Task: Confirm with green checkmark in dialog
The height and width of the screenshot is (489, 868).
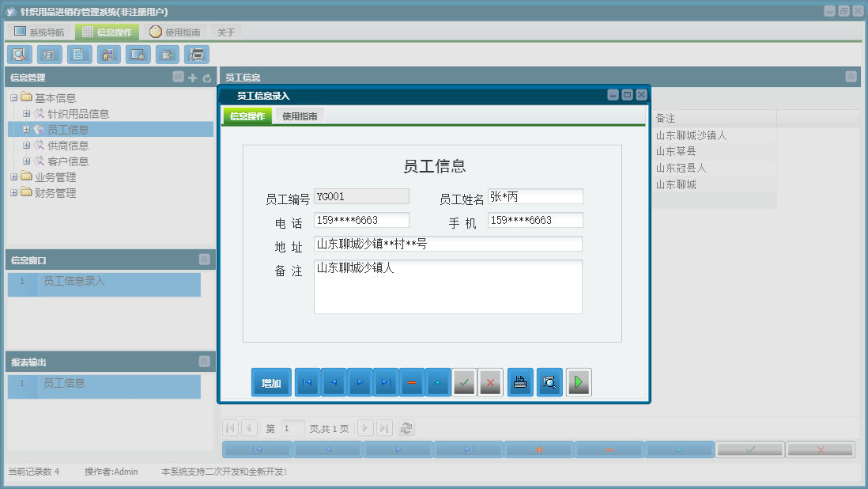Action: 465,382
